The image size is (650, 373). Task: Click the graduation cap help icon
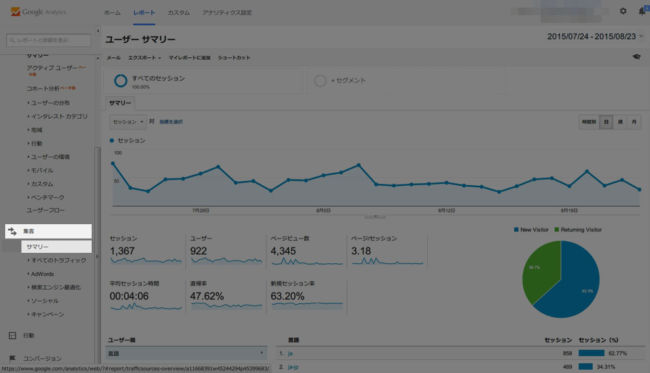coord(637,57)
